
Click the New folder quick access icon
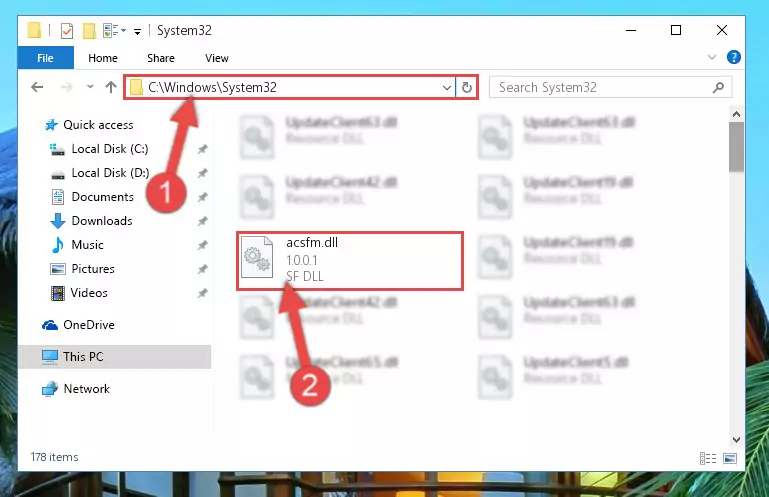coord(89,31)
